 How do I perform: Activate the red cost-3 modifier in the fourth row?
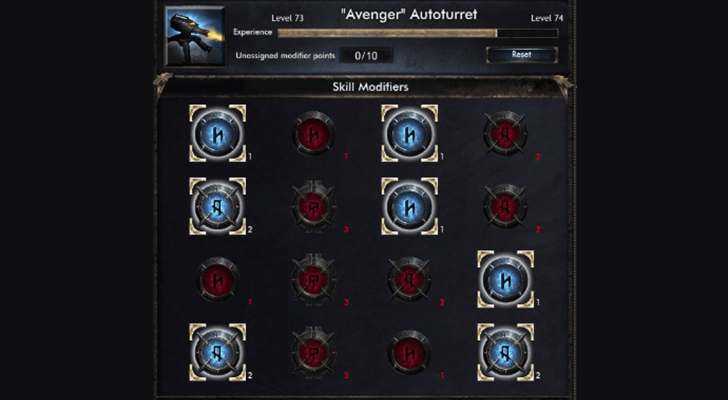[x=313, y=352]
